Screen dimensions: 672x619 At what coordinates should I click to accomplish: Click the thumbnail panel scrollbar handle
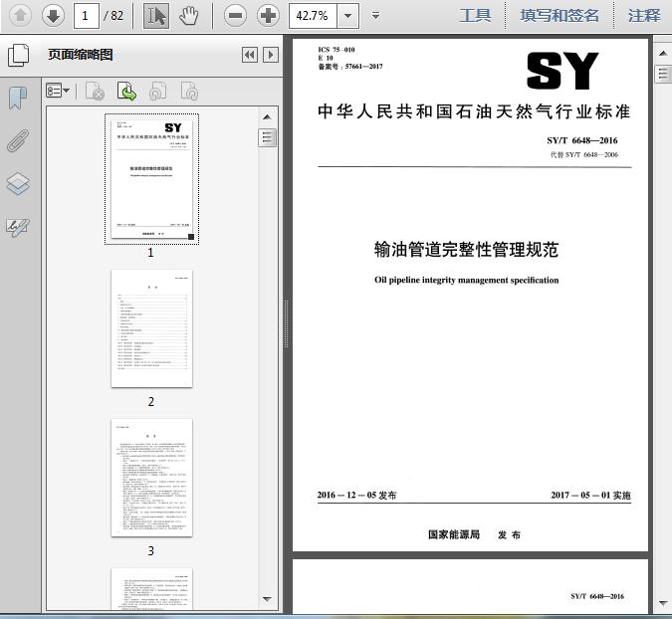pyautogui.click(x=267, y=137)
